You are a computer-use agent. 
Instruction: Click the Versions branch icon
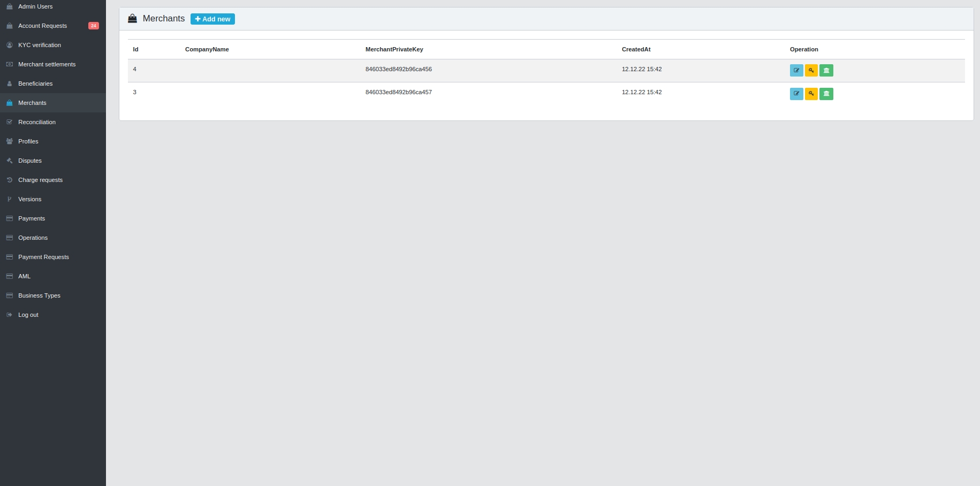tap(9, 199)
